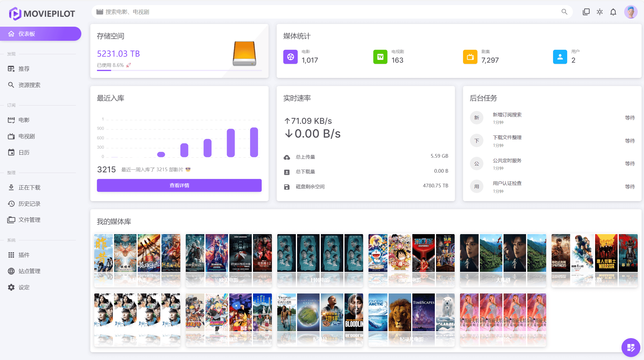Click the 正在下载 download arrow icon
This screenshot has height=360, width=644.
[11, 187]
